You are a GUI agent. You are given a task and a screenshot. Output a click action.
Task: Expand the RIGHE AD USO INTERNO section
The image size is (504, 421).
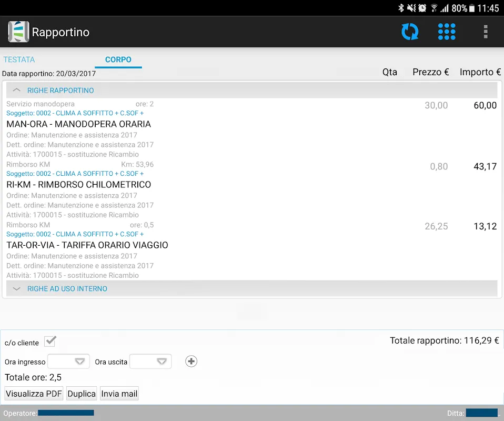17,288
